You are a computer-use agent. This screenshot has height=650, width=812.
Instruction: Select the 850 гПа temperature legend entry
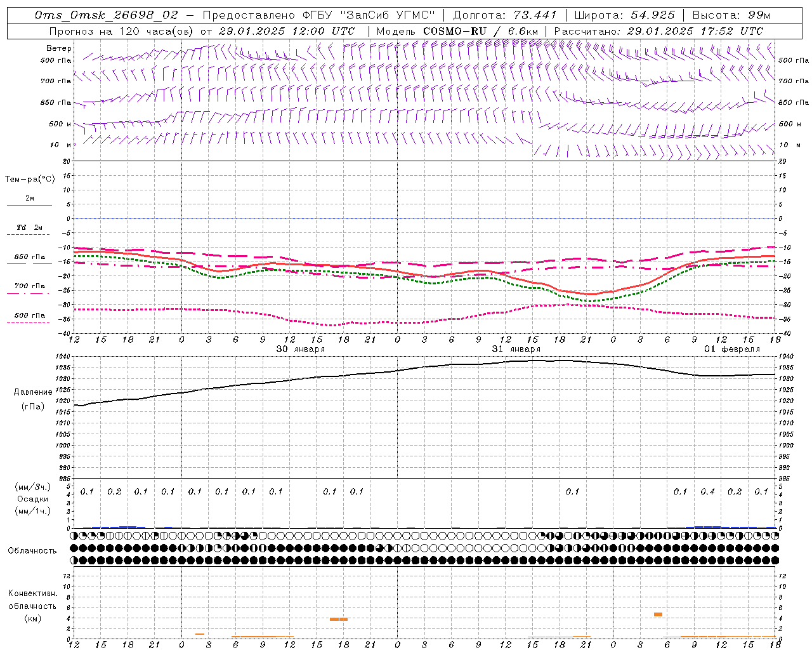pyautogui.click(x=30, y=257)
